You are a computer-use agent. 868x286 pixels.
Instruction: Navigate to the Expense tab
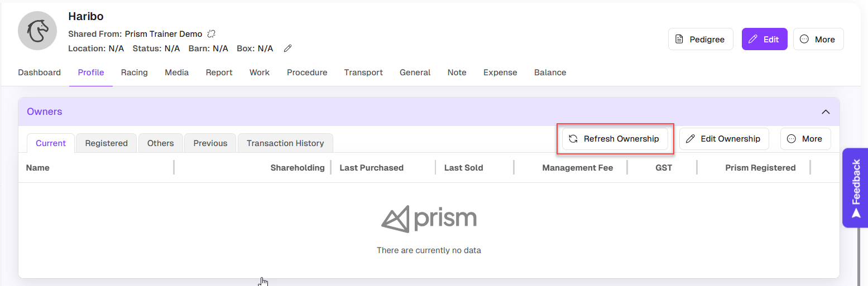(500, 72)
